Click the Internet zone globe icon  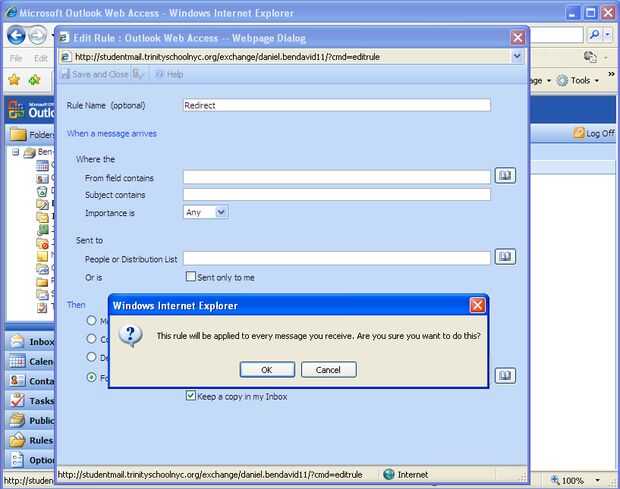tap(389, 474)
